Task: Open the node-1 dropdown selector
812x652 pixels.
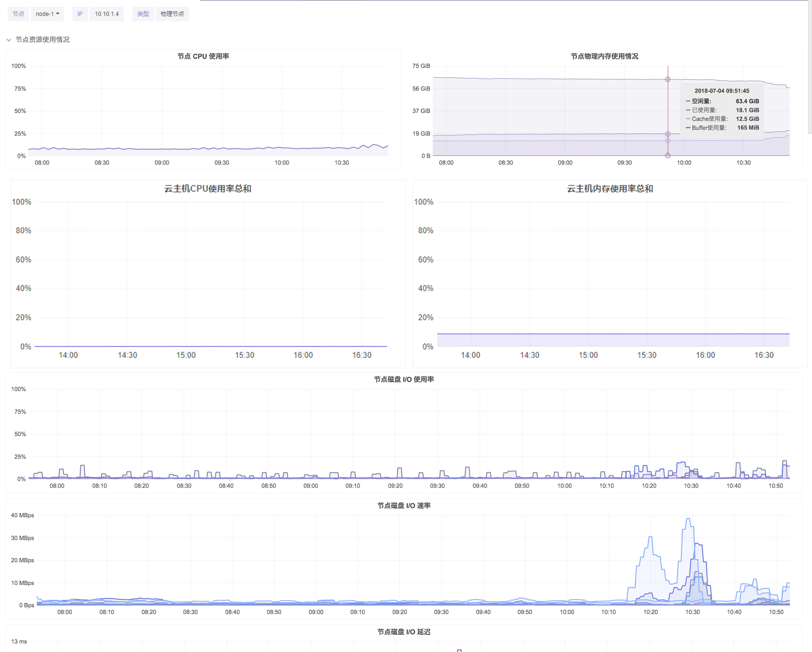Action: click(x=47, y=14)
